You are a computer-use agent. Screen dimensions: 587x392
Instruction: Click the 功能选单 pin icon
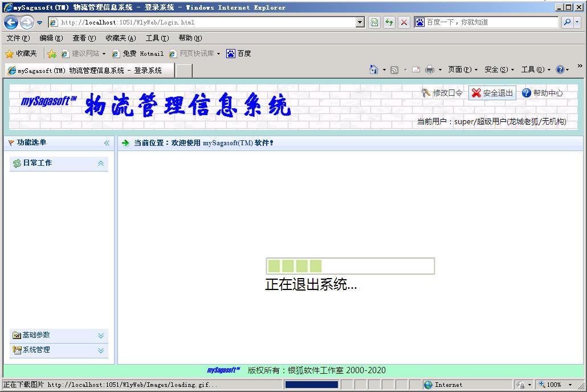click(x=11, y=142)
